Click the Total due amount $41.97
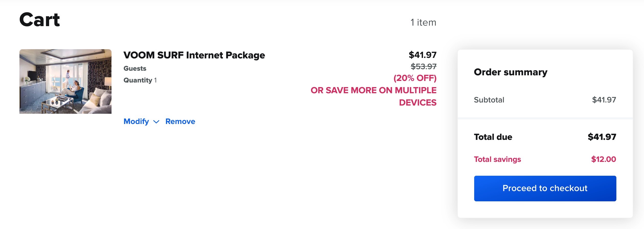Image resolution: width=644 pixels, height=229 pixels. (602, 137)
